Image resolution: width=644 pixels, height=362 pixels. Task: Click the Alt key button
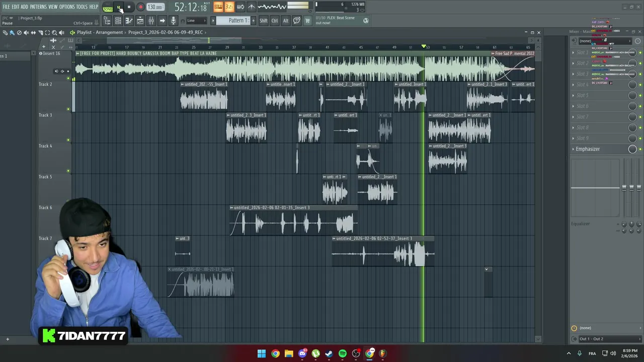(286, 21)
